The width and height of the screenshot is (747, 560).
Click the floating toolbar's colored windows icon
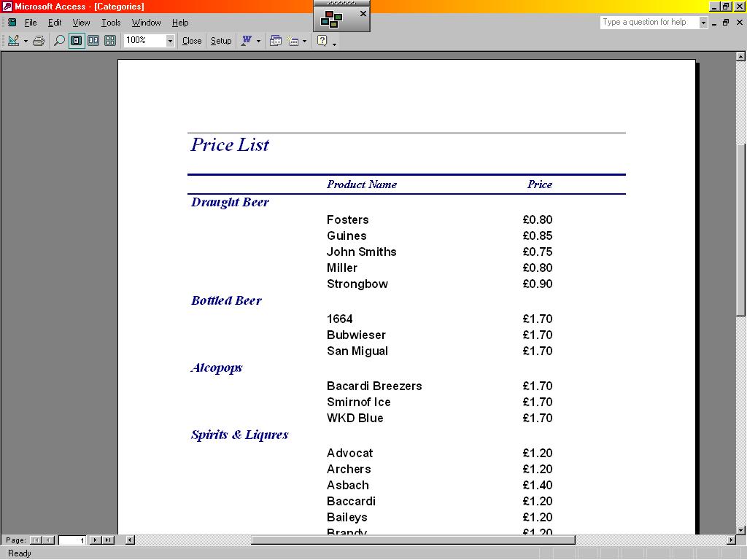coord(331,20)
